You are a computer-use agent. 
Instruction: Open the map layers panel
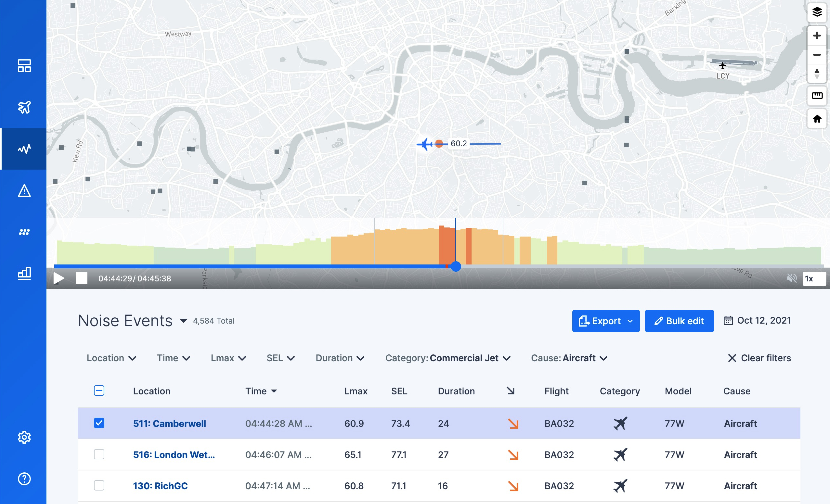[816, 12]
